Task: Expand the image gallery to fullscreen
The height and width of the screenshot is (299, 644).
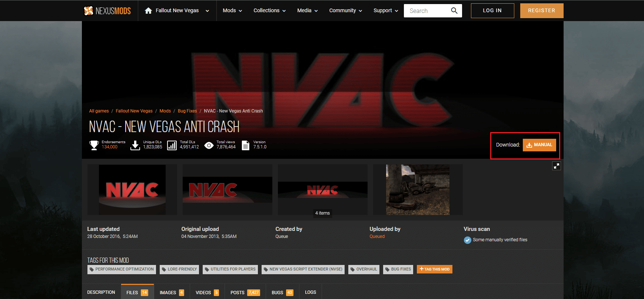Action: [556, 166]
